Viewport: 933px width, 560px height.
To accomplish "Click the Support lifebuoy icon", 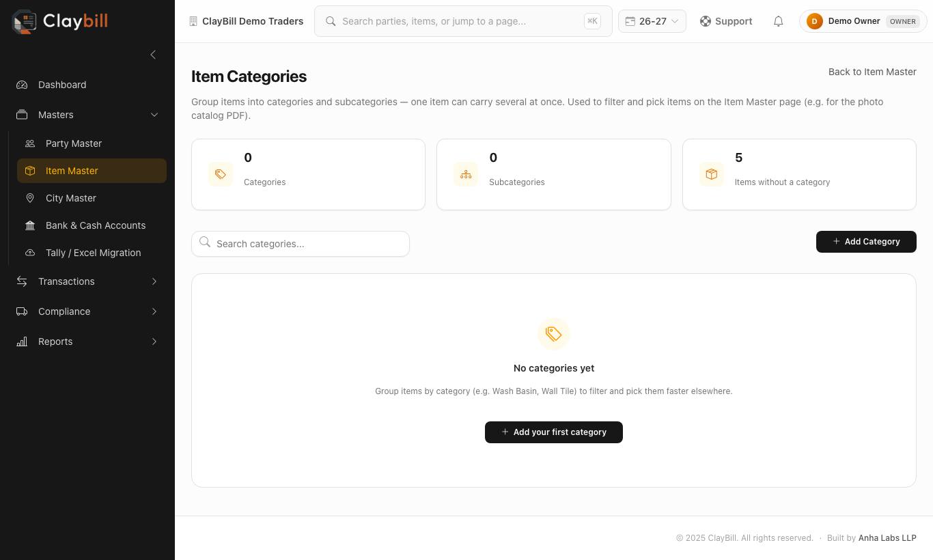I will tap(706, 21).
